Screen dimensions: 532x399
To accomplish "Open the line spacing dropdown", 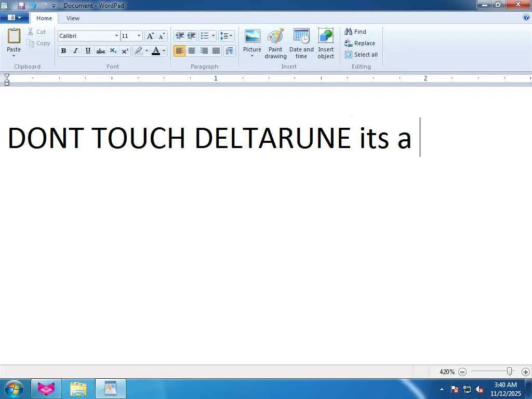I will tap(226, 36).
